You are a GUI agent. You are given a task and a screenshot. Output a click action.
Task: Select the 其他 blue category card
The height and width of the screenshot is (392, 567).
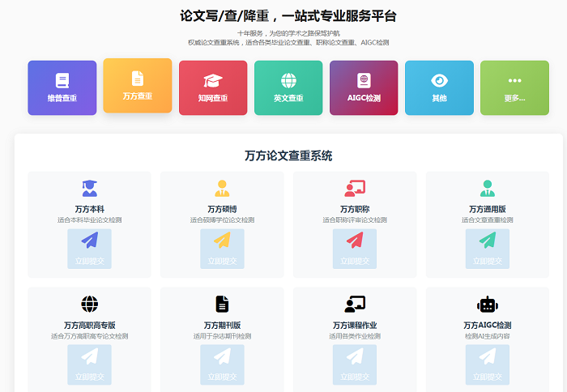tap(439, 87)
